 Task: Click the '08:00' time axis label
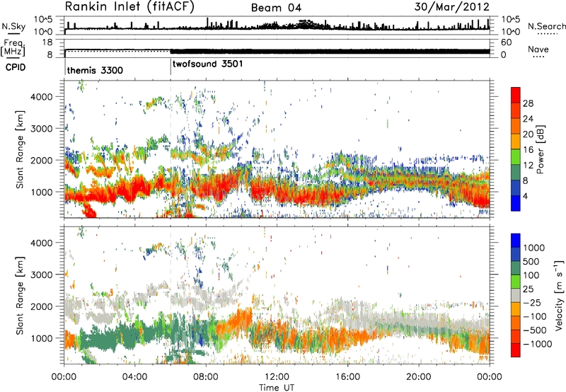pos(206,377)
